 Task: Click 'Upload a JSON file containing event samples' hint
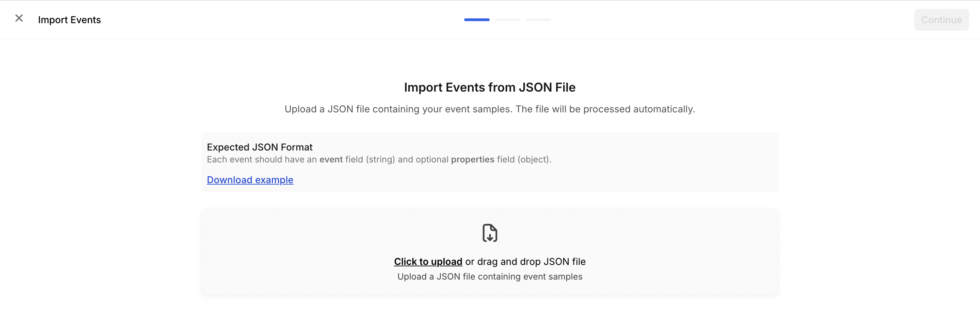pyautogui.click(x=490, y=277)
